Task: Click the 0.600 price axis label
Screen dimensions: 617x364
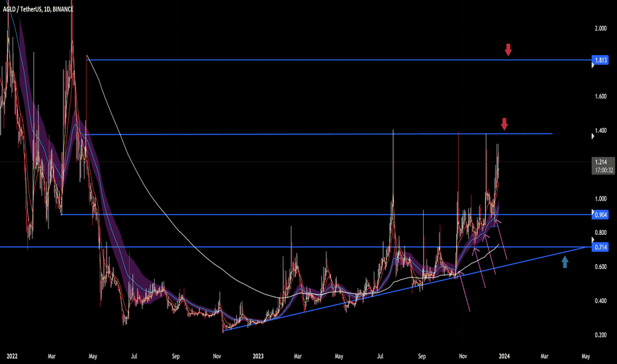Action: pos(600,267)
